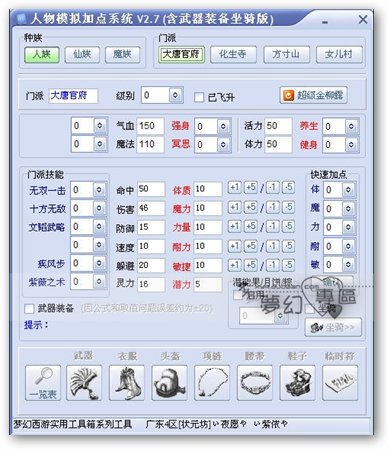Click the 活力 value field
389x450 pixels.
[278, 126]
